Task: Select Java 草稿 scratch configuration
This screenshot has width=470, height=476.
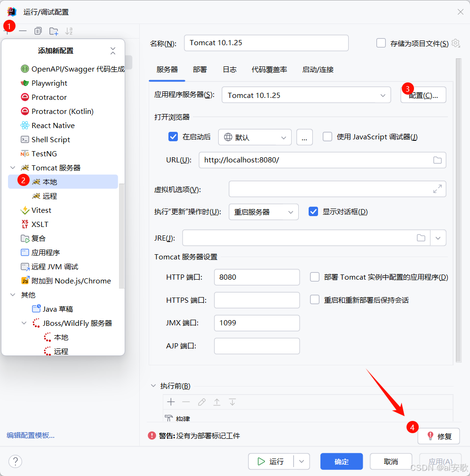Action: 53,309
